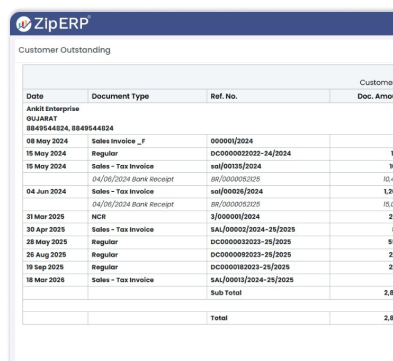Click the Customer Outstanding page title
Screen dimensions: 393x361
pyautogui.click(x=64, y=50)
